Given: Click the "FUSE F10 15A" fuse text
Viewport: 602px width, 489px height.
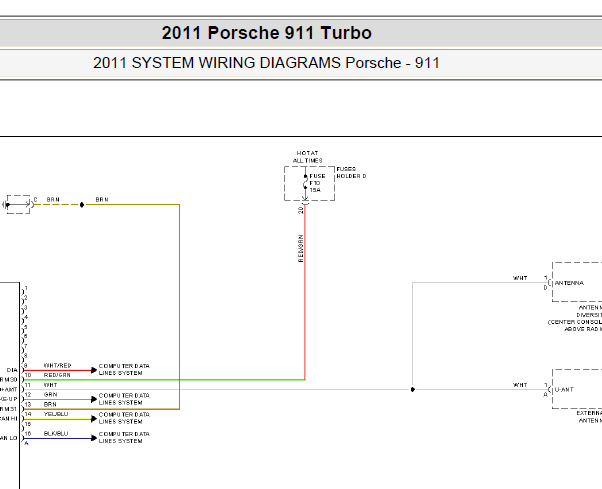Looking at the screenshot, I should [x=318, y=183].
